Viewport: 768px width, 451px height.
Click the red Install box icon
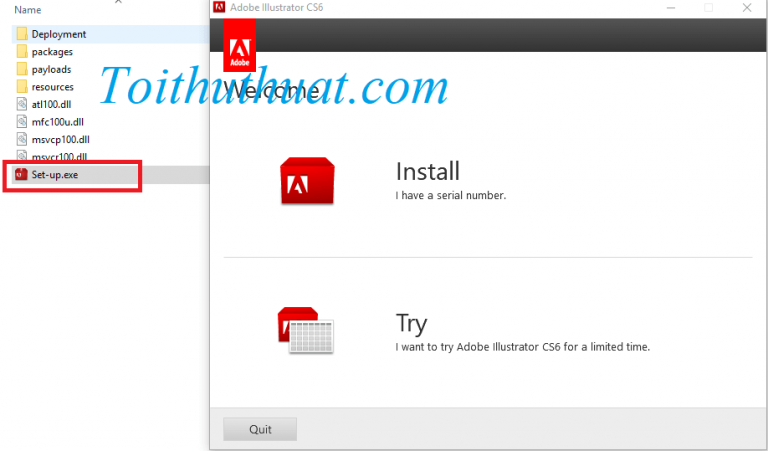pyautogui.click(x=307, y=180)
